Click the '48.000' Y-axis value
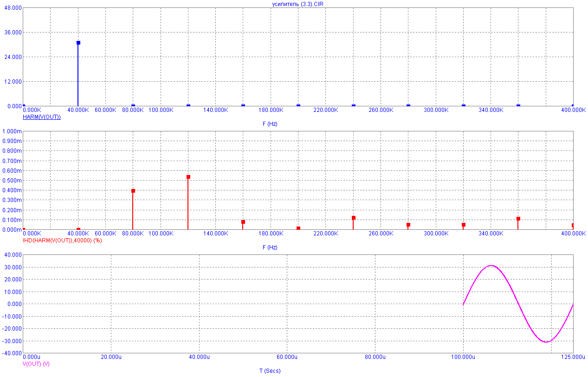This screenshot has height=377, width=588. (12, 8)
